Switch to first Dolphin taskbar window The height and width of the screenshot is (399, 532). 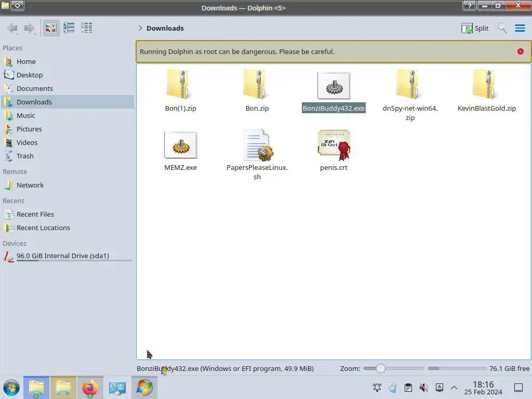[36, 388]
